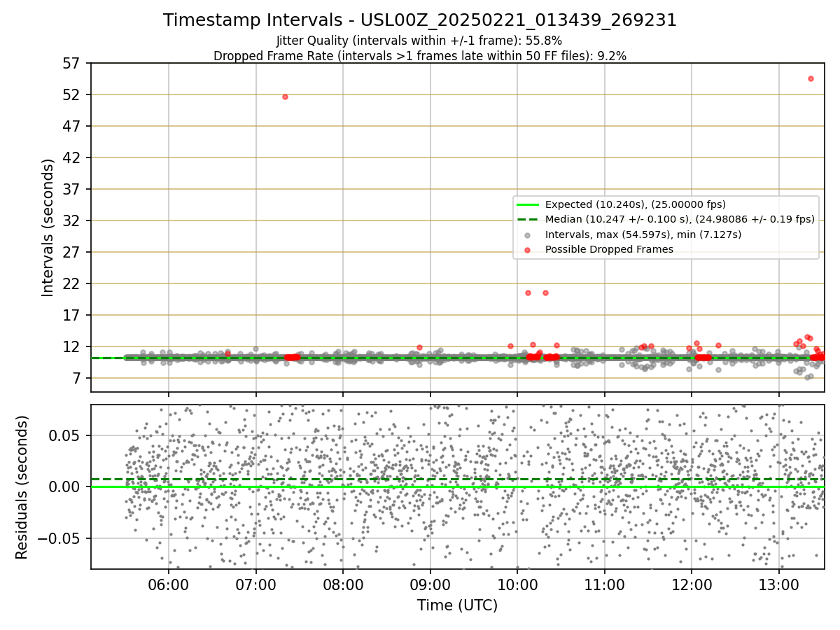
Task: Click the 10:00 x-axis tick label
Action: pyautogui.click(x=517, y=586)
